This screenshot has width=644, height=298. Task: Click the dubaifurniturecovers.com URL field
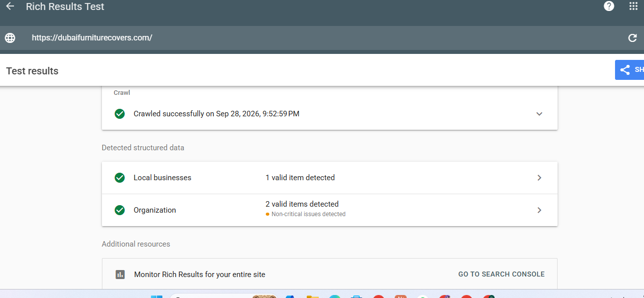click(x=92, y=38)
